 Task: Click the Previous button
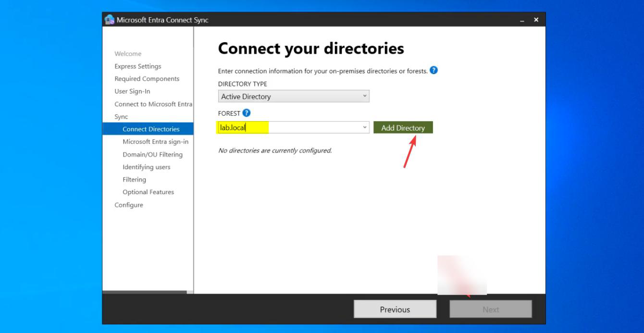pos(395,309)
